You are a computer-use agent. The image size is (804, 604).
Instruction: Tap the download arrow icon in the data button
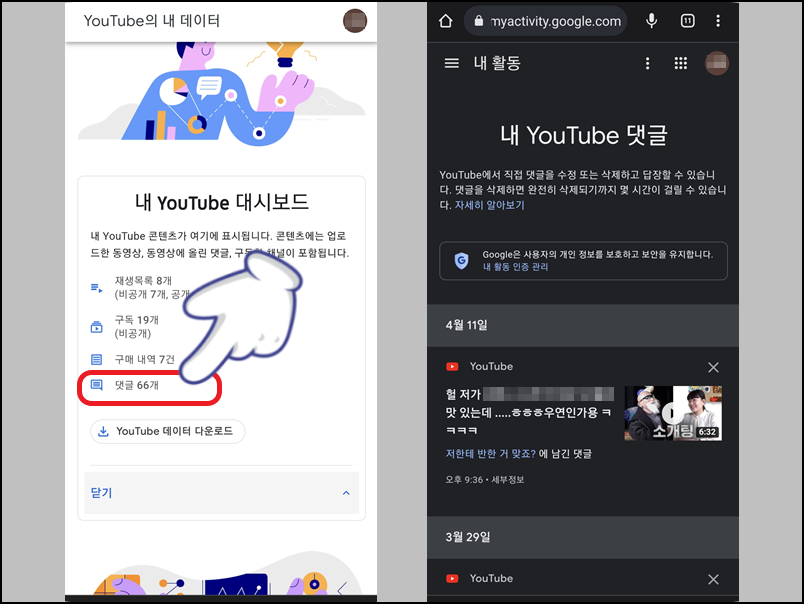click(103, 431)
